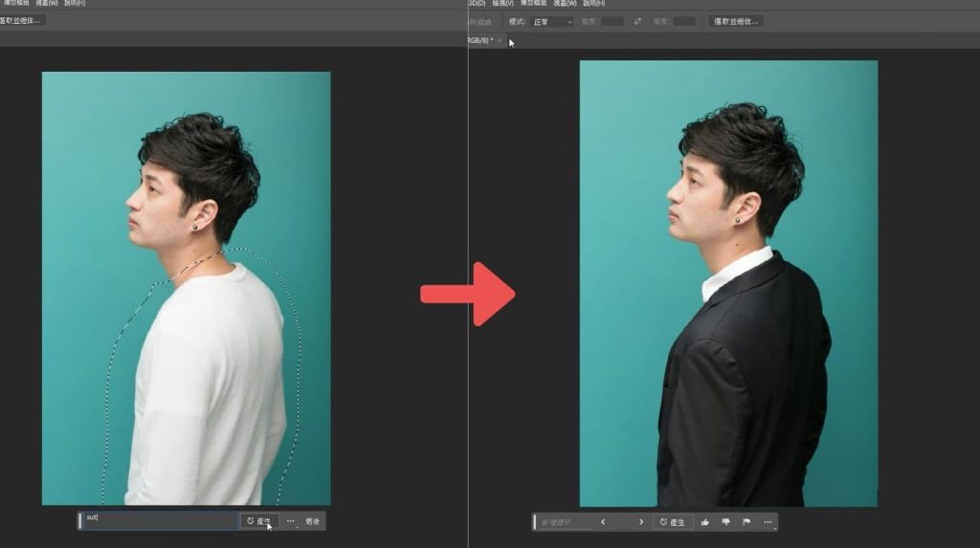This screenshot has height=548, width=980.
Task: Show previous variation with the left arrow
Action: pyautogui.click(x=603, y=522)
